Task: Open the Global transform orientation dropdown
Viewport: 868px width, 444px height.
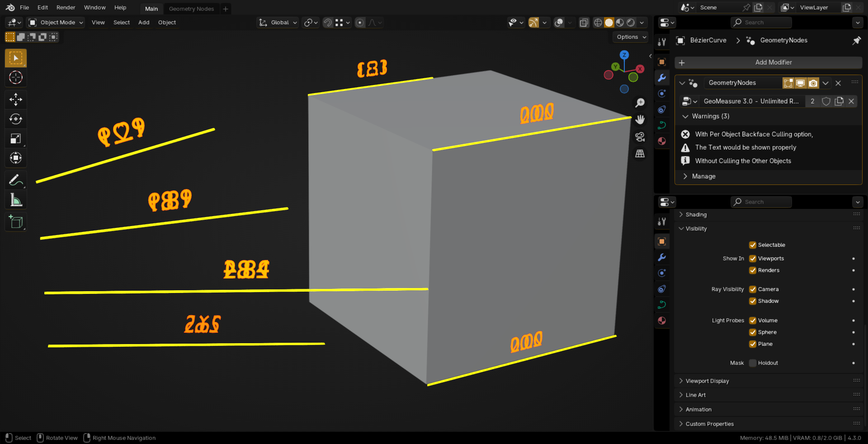Action: coord(278,23)
